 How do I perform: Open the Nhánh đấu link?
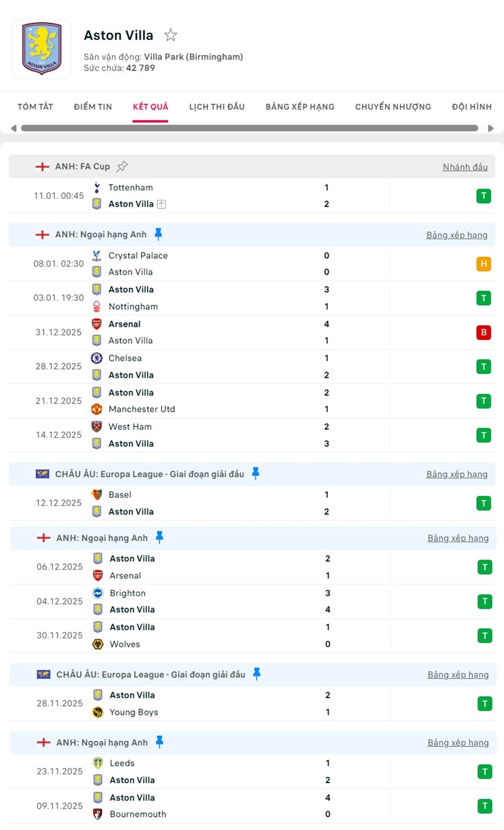465,167
